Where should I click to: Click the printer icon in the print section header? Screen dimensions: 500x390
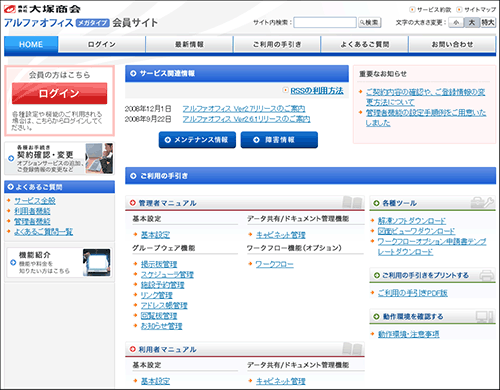pyautogui.click(x=487, y=275)
